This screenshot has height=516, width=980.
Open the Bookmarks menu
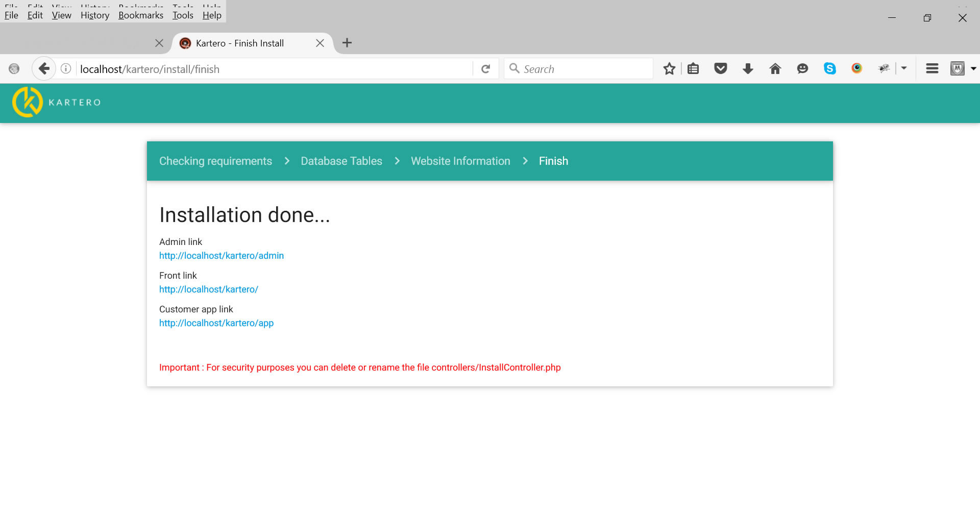pyautogui.click(x=141, y=15)
